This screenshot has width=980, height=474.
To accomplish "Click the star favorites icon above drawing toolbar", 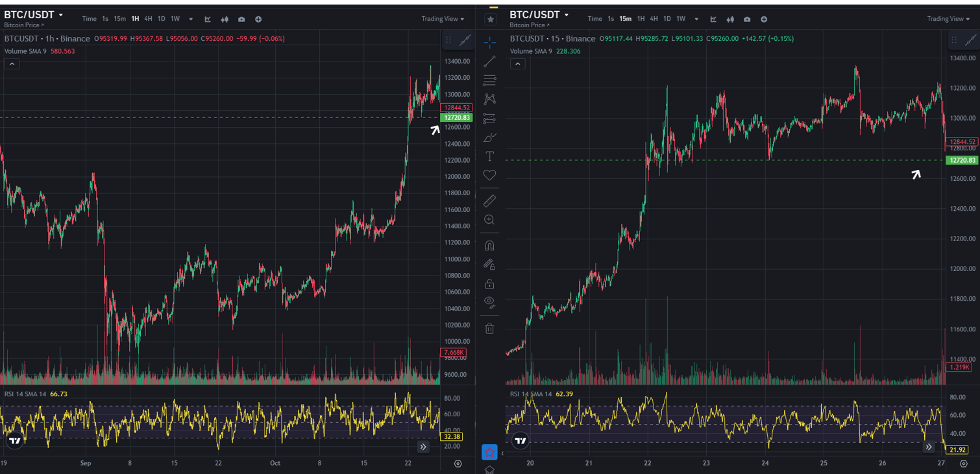I will click(491, 19).
